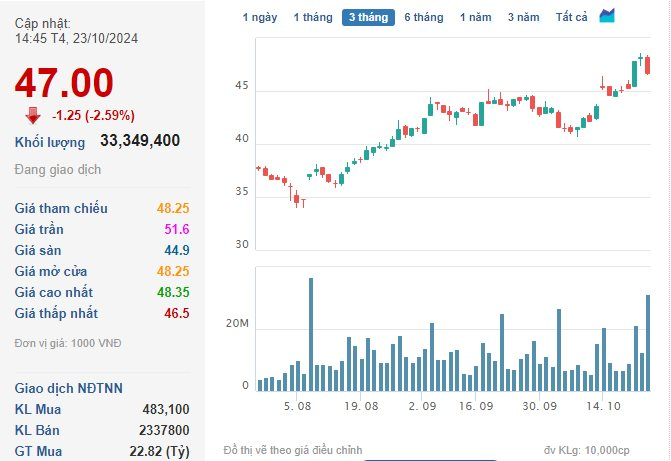The height and width of the screenshot is (461, 671).
Task: Switch to the 6 tháng range
Action: tap(424, 18)
